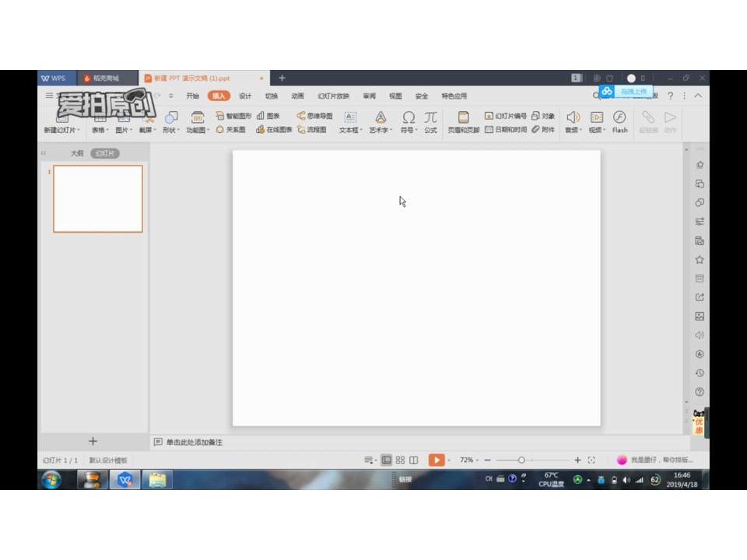
Task: Switch to normal view in status bar
Action: (387, 460)
